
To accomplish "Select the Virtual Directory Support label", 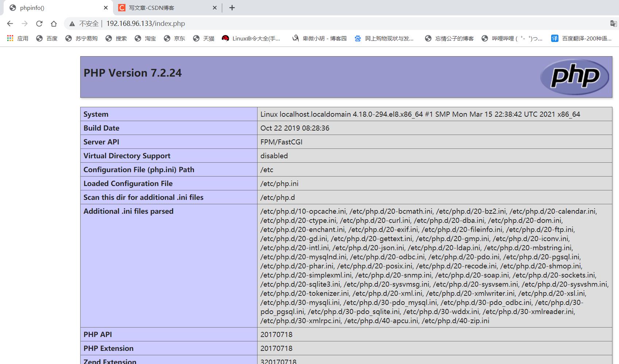I will tap(127, 156).
